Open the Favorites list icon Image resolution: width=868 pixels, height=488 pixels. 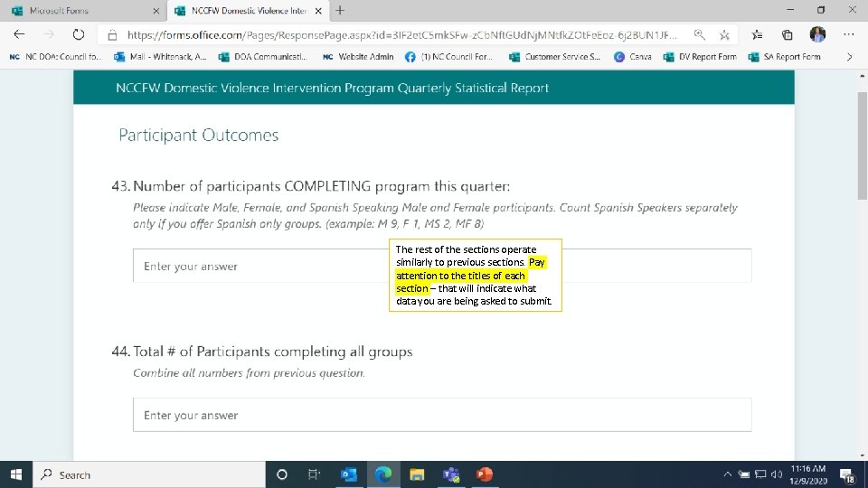[x=757, y=35]
